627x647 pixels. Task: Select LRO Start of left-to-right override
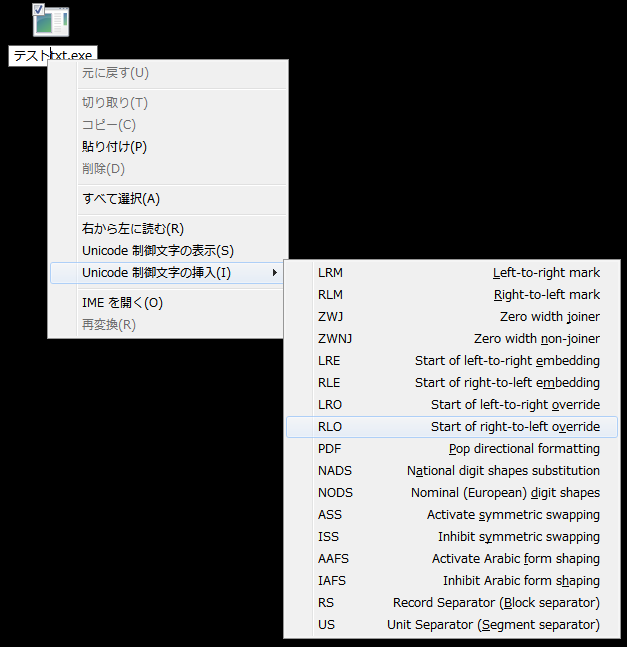tap(452, 405)
